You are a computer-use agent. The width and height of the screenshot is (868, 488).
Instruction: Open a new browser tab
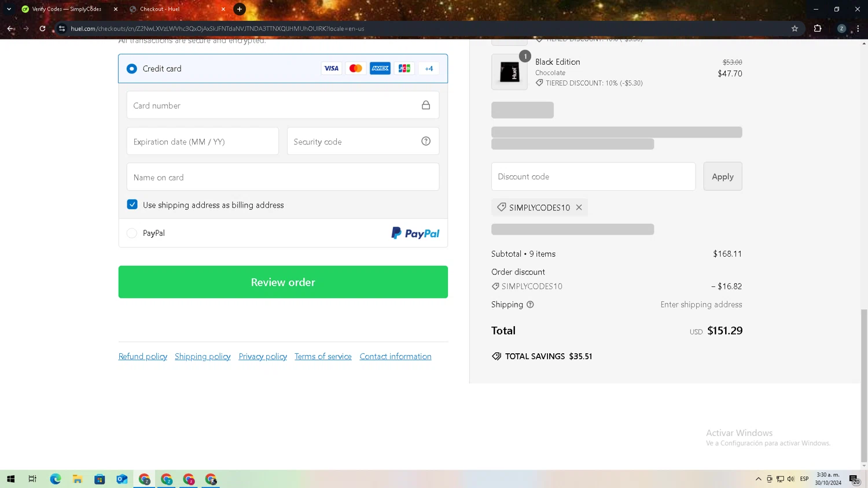click(x=240, y=9)
